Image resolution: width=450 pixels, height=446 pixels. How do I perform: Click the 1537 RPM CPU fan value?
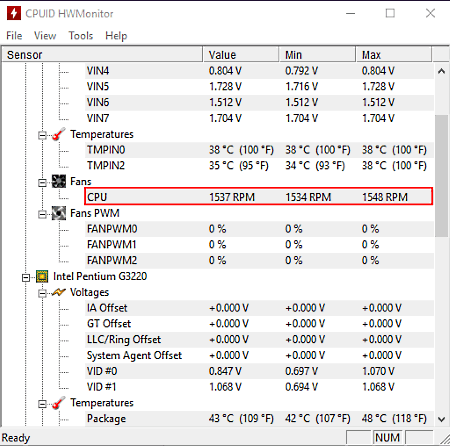(232, 197)
